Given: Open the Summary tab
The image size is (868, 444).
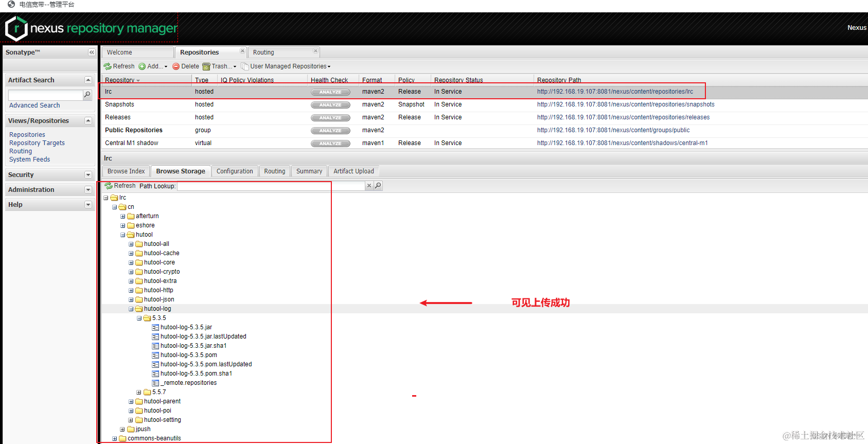Looking at the screenshot, I should tap(309, 171).
